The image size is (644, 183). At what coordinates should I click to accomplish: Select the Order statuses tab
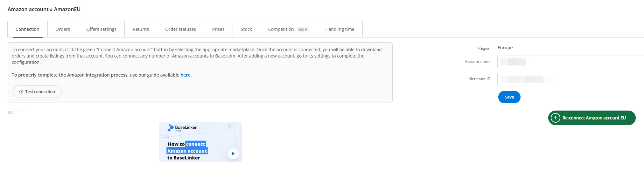point(180,29)
